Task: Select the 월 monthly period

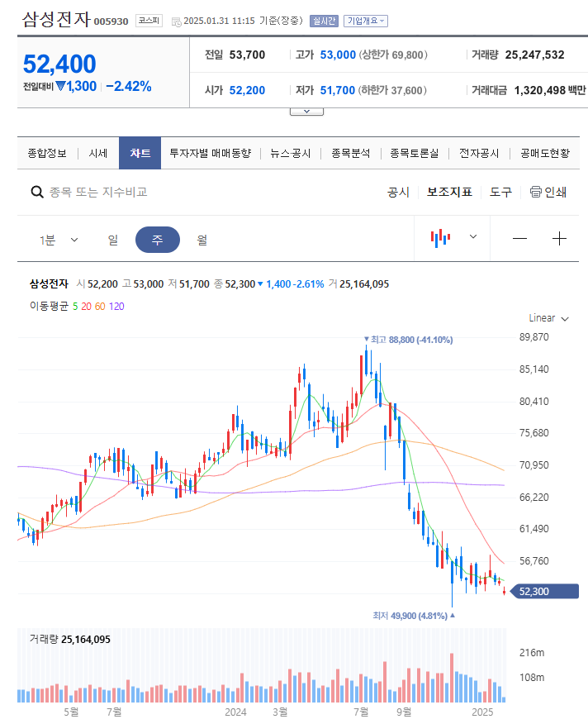Action: click(x=202, y=240)
